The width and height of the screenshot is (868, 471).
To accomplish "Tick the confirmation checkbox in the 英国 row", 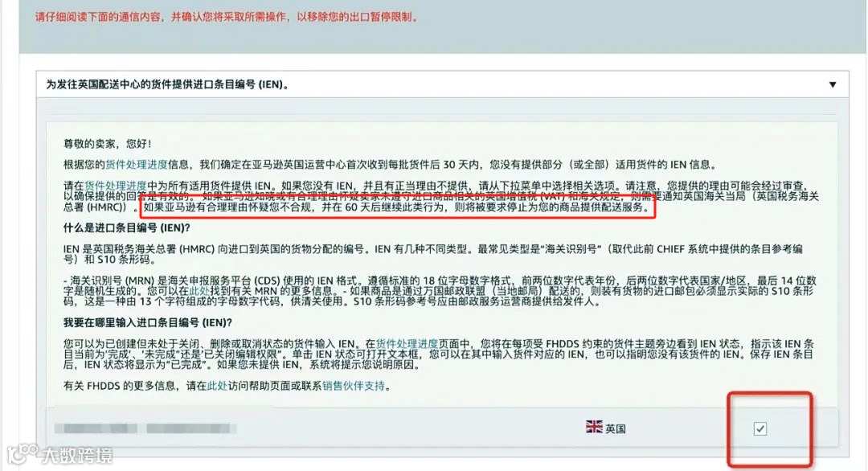I will coord(760,428).
